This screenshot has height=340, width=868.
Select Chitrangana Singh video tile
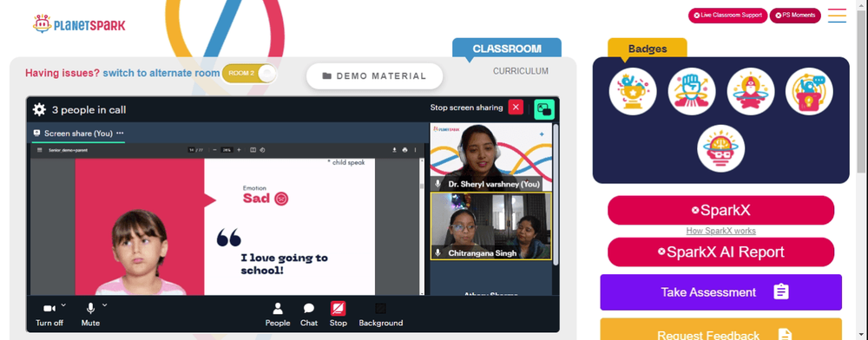click(491, 226)
